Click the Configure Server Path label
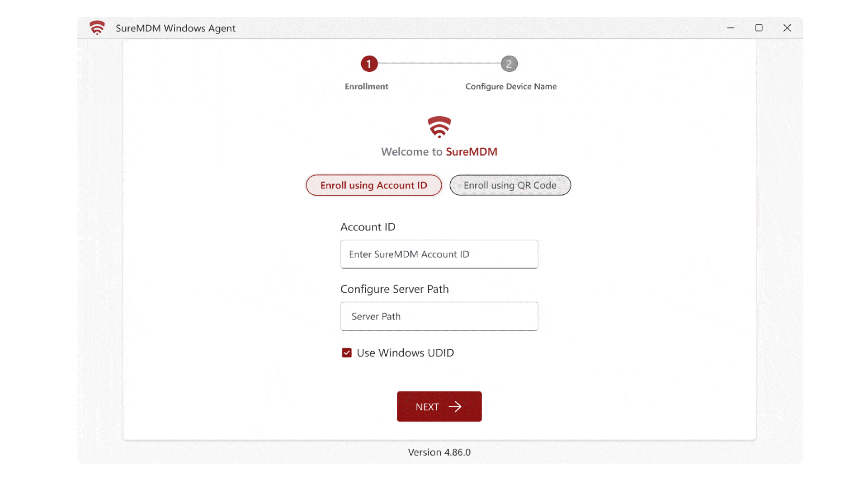The image size is (868, 488). 394,289
